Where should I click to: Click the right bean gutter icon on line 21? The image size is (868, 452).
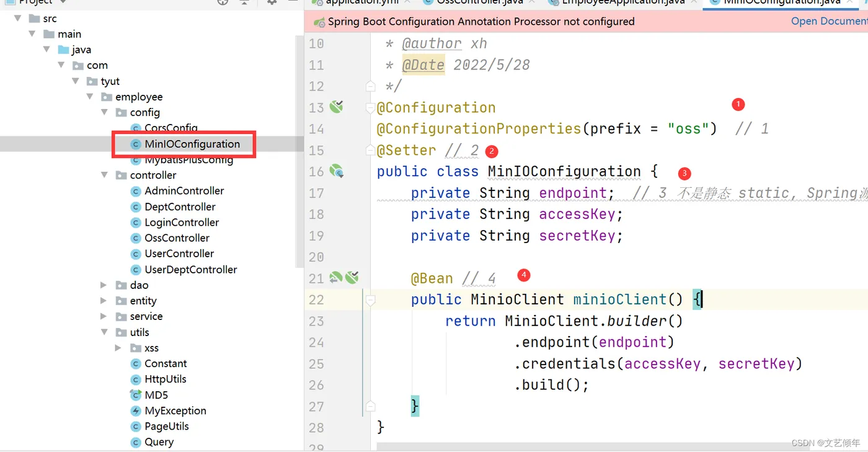352,277
